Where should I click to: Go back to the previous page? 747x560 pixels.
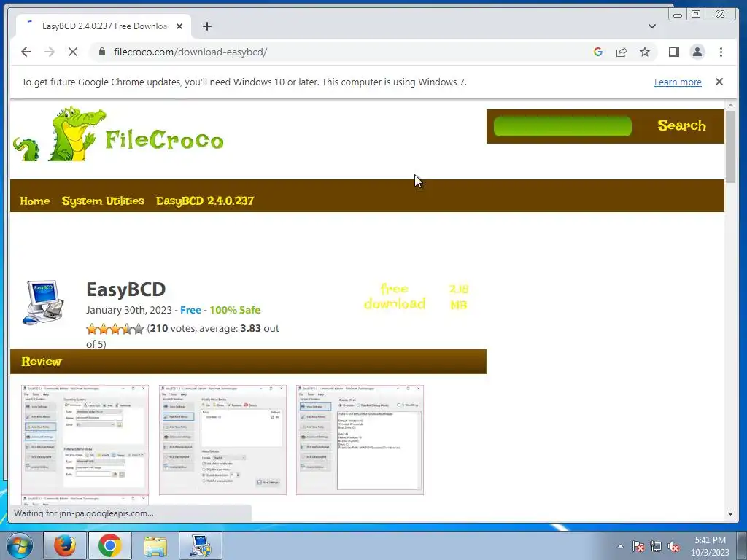[26, 52]
